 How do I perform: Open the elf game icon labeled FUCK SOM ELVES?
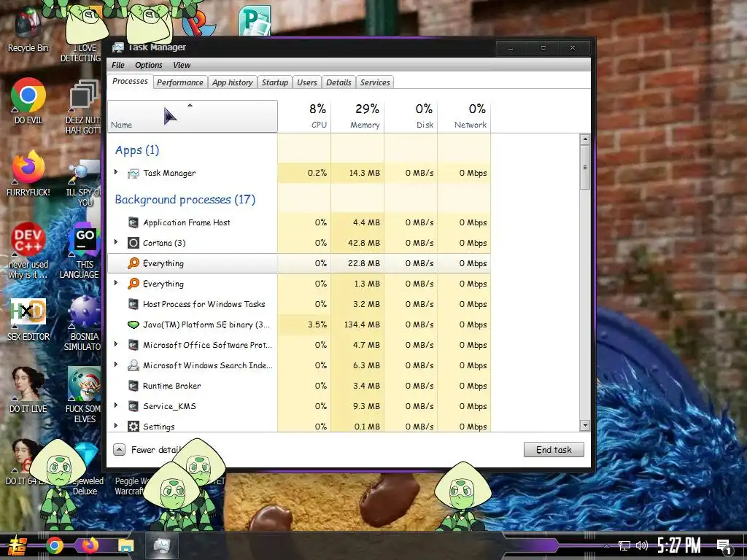(x=85, y=384)
